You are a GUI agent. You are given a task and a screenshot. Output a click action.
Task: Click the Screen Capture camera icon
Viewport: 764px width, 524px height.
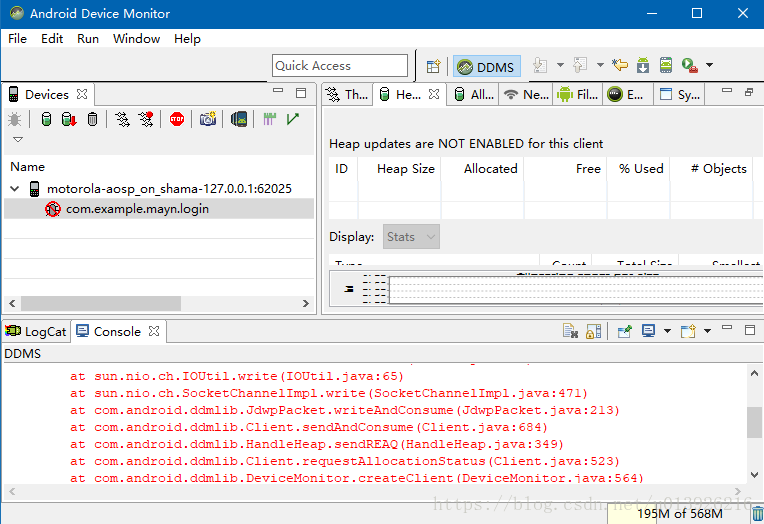tap(208, 119)
